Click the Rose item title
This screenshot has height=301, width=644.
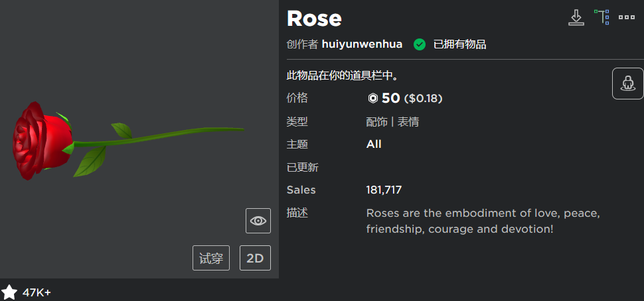314,19
